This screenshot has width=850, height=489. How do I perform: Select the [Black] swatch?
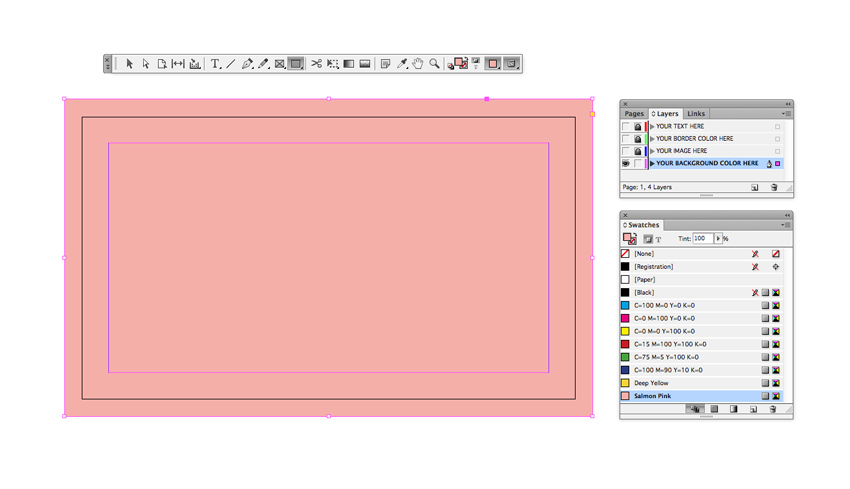702,293
